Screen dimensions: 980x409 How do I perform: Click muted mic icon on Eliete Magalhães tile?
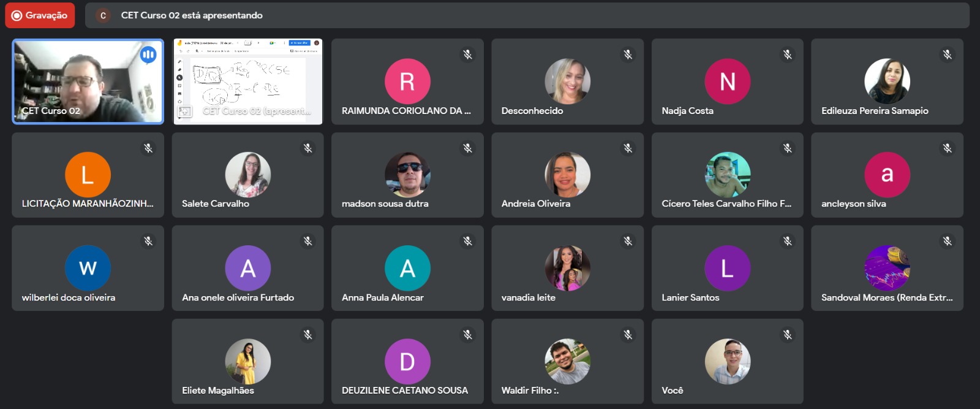(x=308, y=334)
